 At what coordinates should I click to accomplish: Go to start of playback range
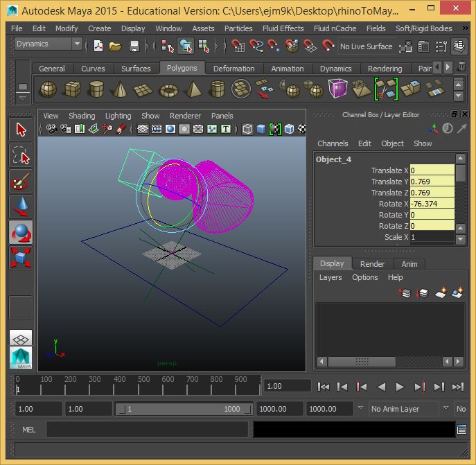point(323,387)
